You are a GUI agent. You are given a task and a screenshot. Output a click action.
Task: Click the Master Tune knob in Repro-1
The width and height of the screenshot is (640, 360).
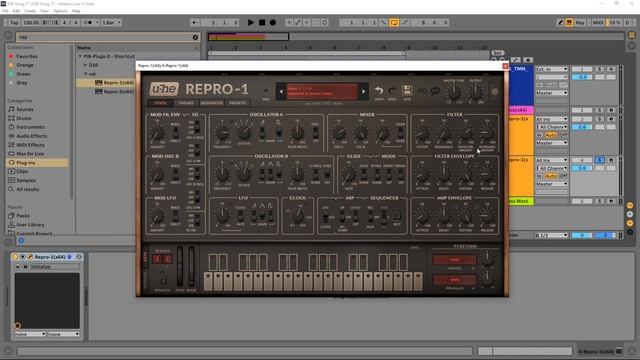coord(453,92)
